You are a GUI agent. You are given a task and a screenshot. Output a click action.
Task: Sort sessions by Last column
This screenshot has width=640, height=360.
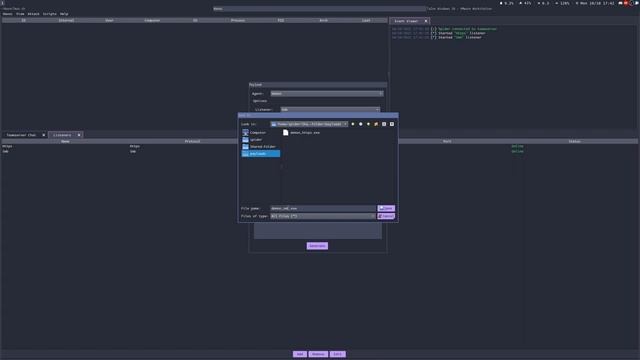[366, 20]
